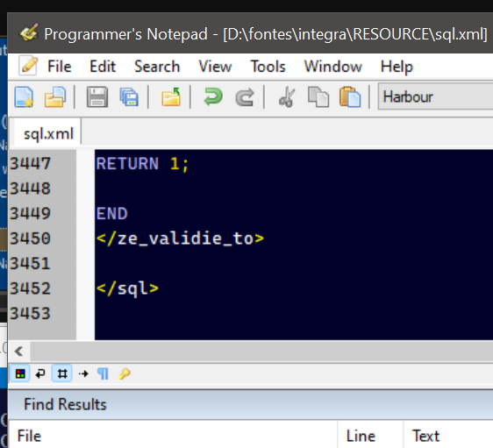
Task: Click the horizontal scrollbar left arrow
Action: 19,351
